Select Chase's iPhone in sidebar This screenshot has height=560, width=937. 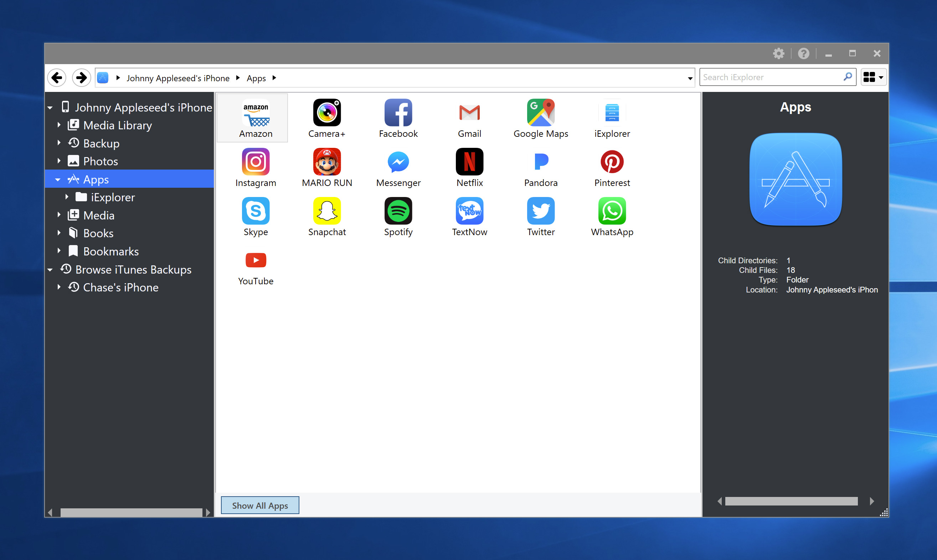coord(121,287)
